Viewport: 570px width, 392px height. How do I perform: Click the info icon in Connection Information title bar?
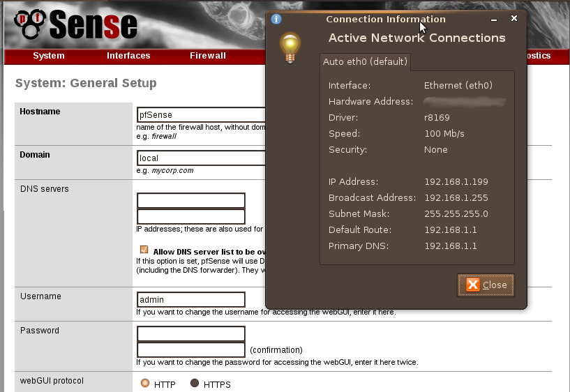point(276,19)
